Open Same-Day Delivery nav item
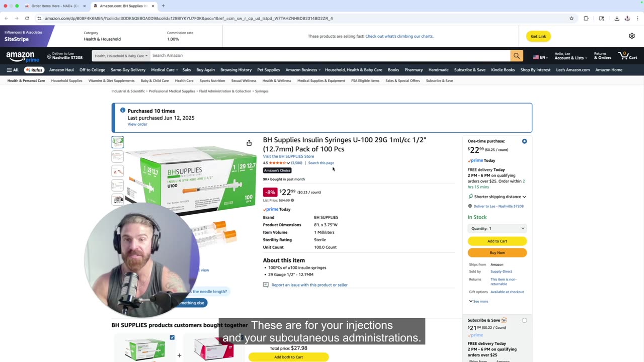 click(x=128, y=70)
